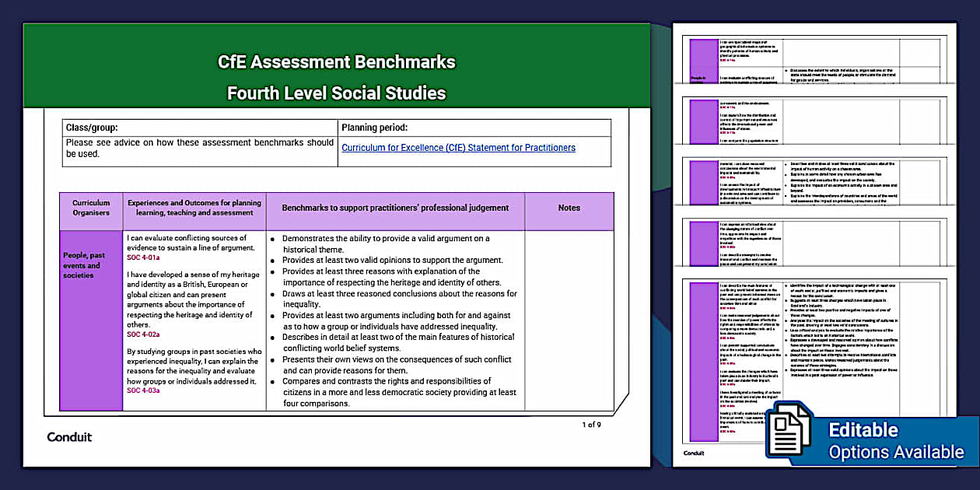Click the Conduit logo on main page
Viewport: 980px width, 490px height.
click(69, 437)
